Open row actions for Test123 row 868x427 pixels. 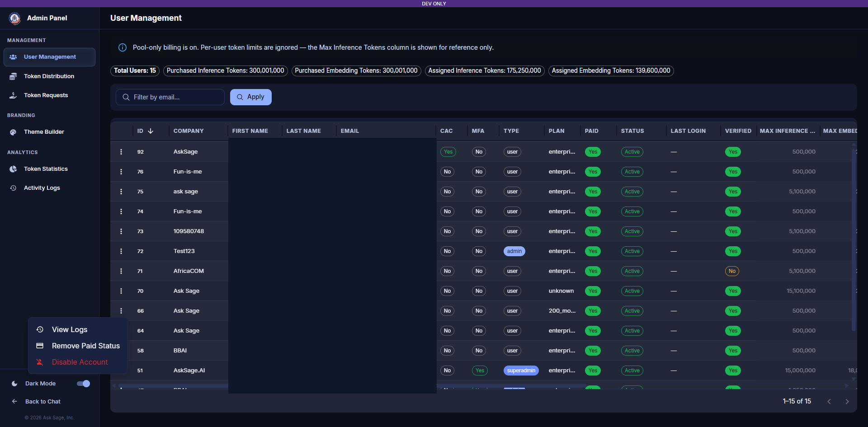(x=121, y=251)
